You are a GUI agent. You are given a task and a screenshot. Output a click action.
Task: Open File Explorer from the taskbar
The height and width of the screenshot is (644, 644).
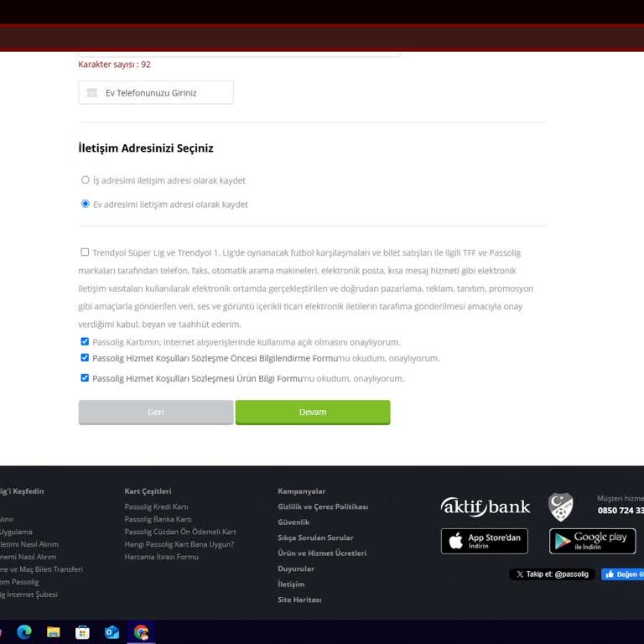54,631
